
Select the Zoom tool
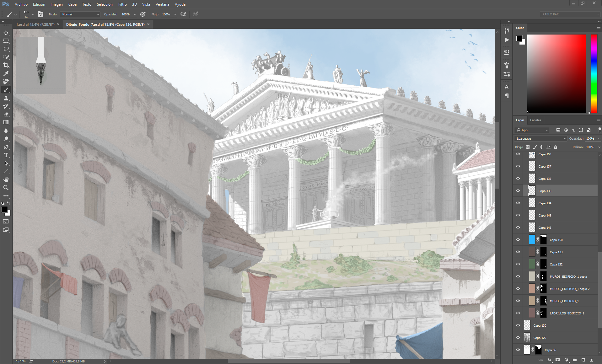6,188
